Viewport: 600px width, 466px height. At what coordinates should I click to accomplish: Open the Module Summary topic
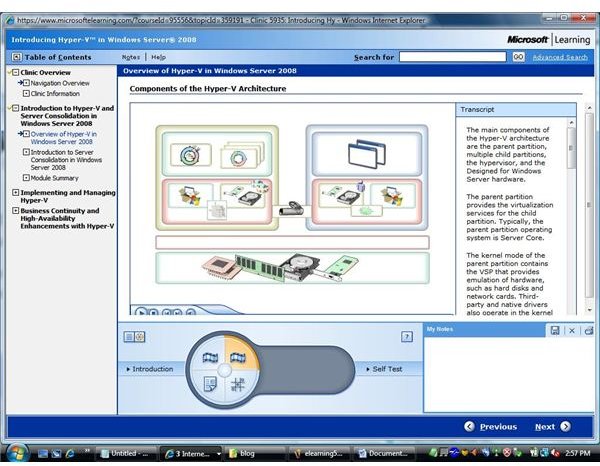(54, 178)
